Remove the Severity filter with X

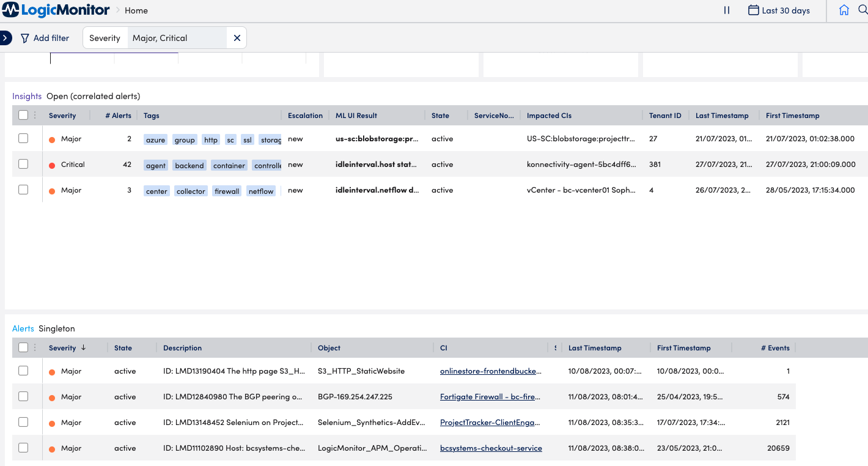click(237, 38)
